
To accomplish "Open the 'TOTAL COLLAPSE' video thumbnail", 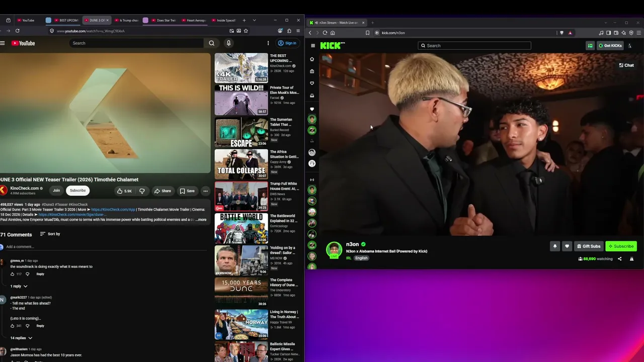I will click(242, 164).
